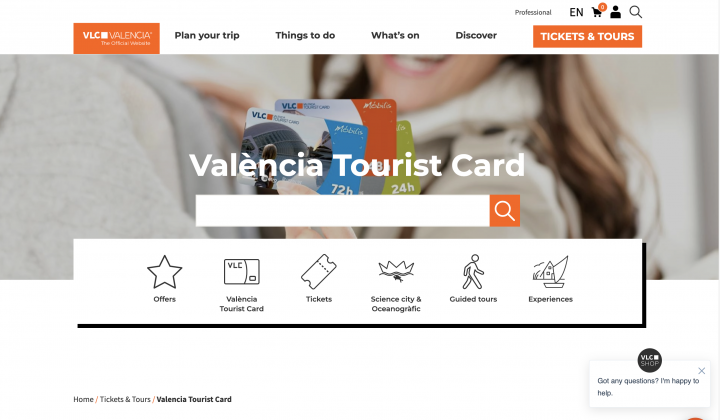
Task: Click the header search magnifier icon
Action: click(x=636, y=12)
